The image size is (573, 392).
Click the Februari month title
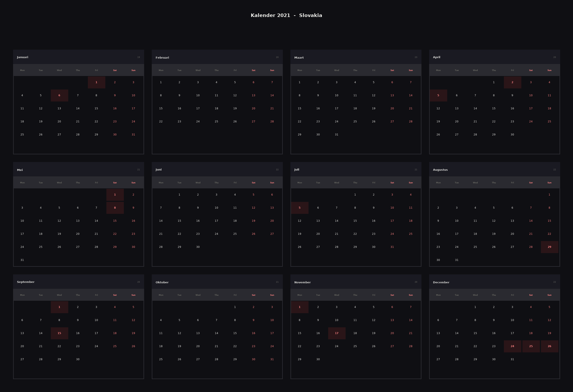[x=162, y=58]
